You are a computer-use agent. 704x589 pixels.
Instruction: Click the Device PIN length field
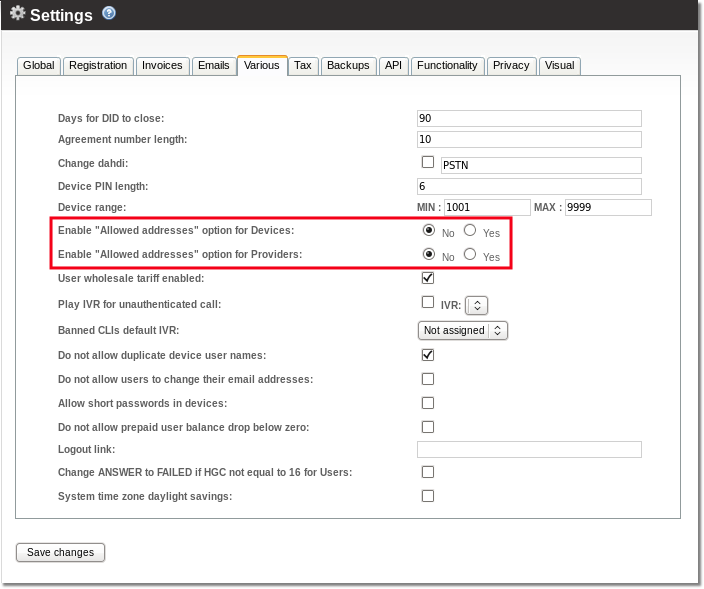529,186
